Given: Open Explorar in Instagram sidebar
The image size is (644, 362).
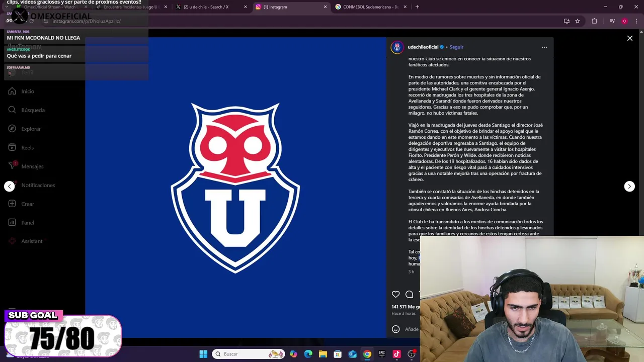Looking at the screenshot, I should coord(31,129).
